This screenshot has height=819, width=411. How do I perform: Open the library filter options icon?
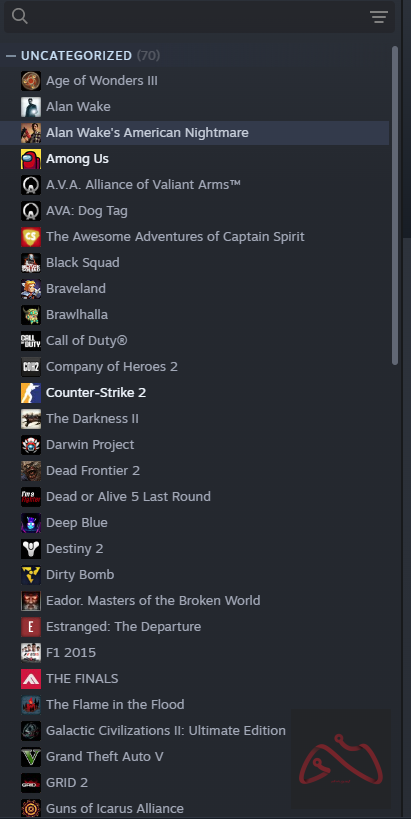[x=379, y=17]
